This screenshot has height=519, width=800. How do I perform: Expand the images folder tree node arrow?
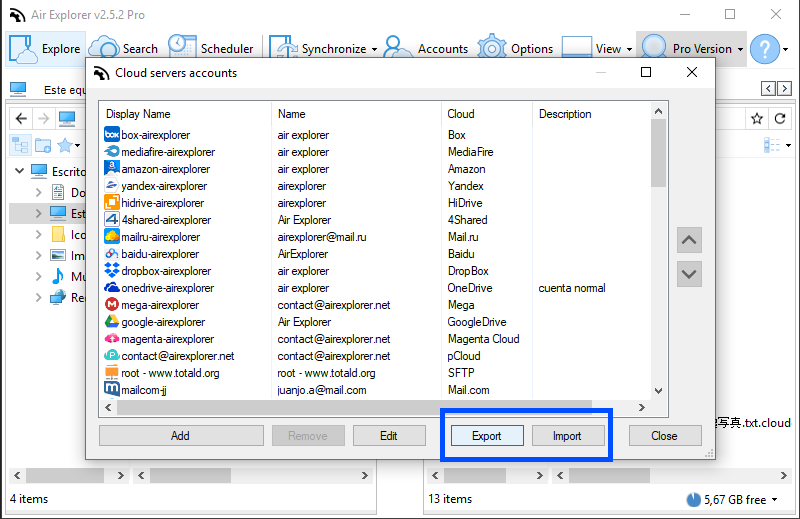[39, 255]
